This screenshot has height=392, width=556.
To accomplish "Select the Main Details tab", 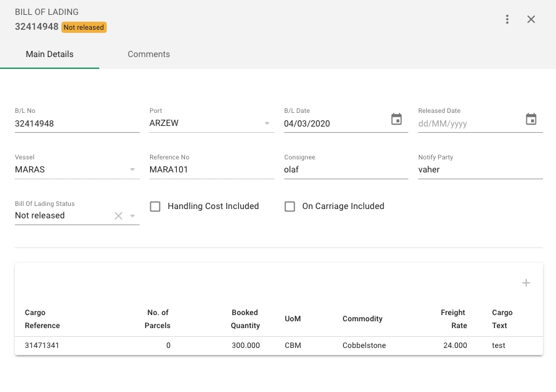I will (50, 55).
